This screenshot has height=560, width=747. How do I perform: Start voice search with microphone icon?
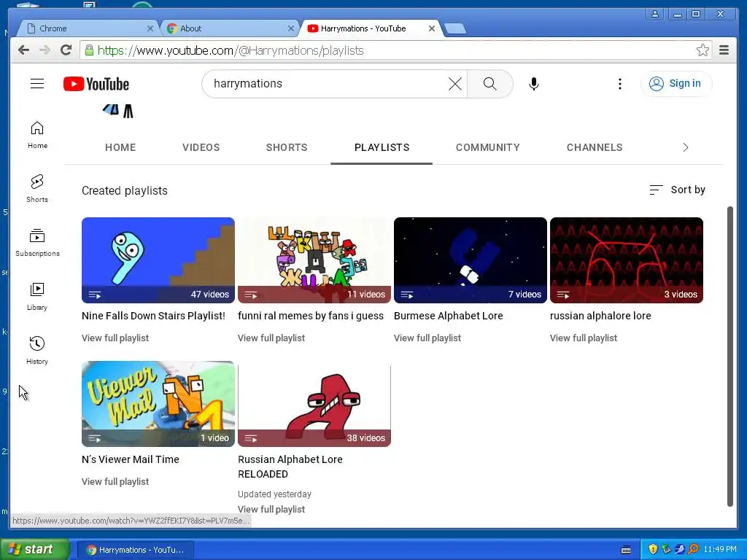pyautogui.click(x=534, y=84)
